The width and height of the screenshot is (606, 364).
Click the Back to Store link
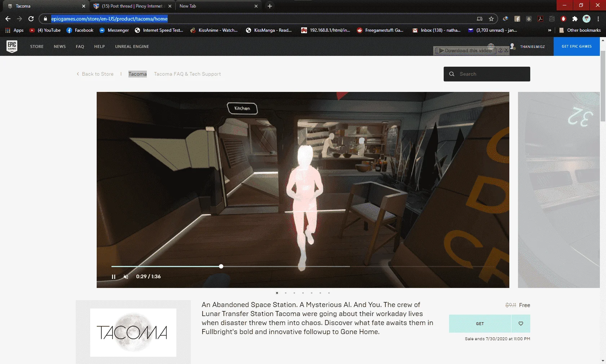pos(95,74)
